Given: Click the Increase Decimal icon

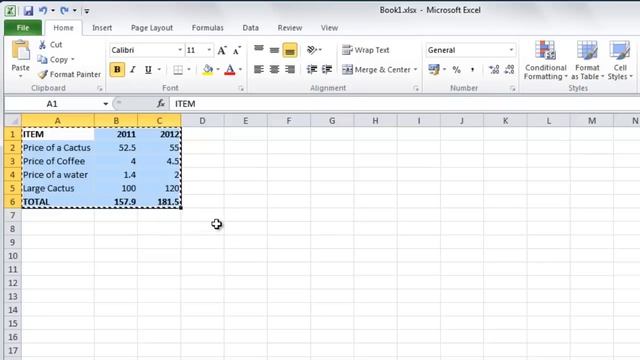Looking at the screenshot, I should [494, 70].
